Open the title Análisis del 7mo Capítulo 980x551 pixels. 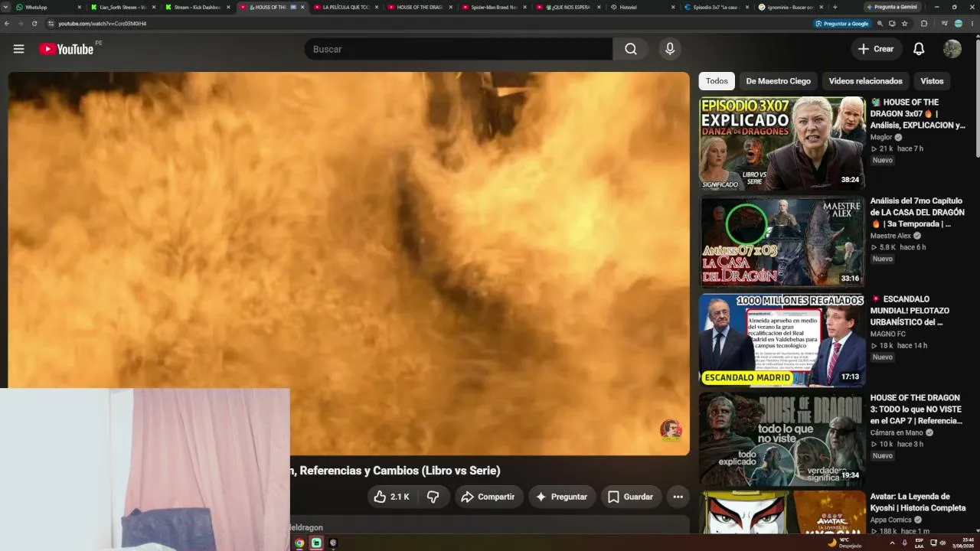pos(918,212)
